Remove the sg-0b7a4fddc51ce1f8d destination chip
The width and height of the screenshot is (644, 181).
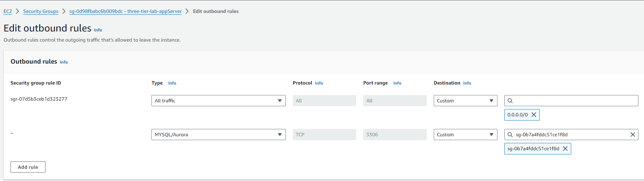pos(565,149)
